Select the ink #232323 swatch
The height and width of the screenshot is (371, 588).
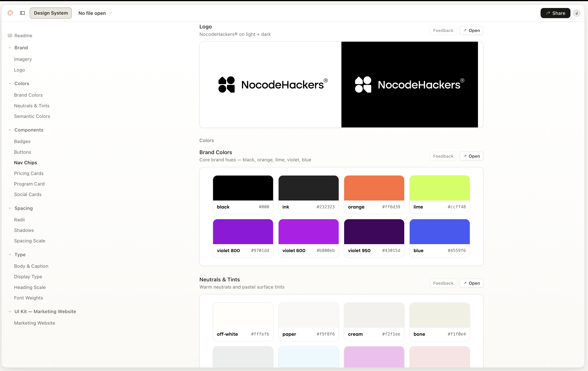[x=308, y=195]
